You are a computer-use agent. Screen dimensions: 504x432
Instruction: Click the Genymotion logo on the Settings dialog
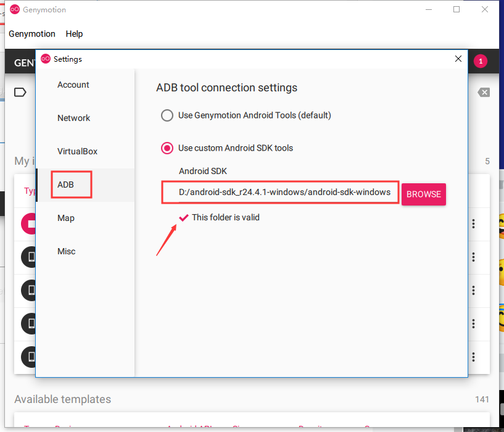46,59
